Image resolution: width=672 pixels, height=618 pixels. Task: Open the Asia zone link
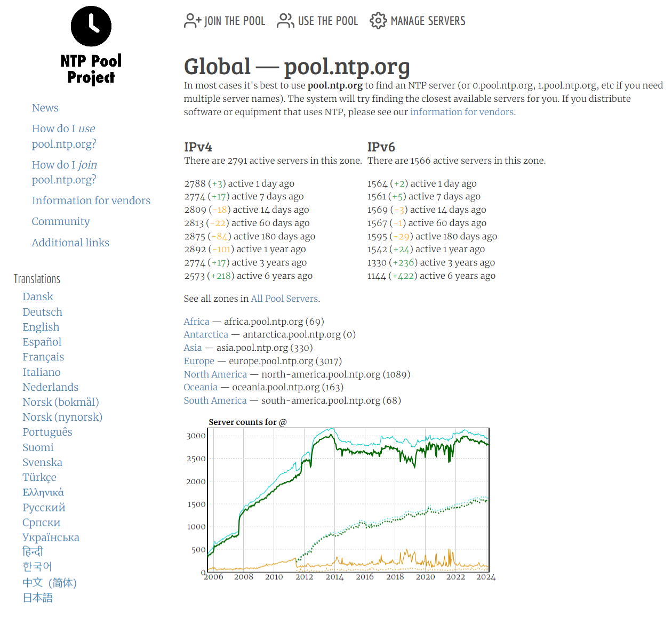[x=193, y=348]
